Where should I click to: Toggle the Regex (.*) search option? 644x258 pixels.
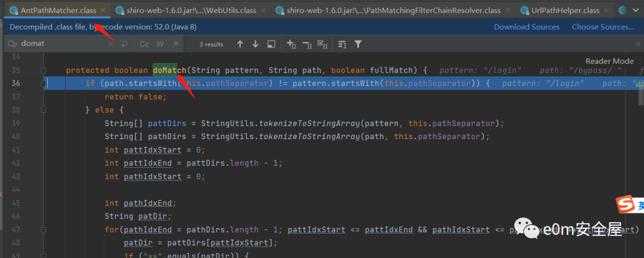[175, 44]
